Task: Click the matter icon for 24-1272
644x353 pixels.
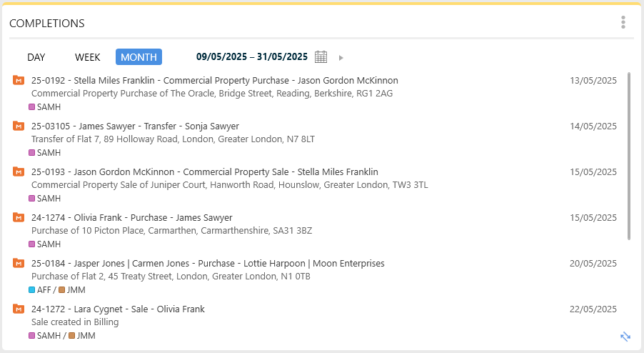Action: point(19,309)
